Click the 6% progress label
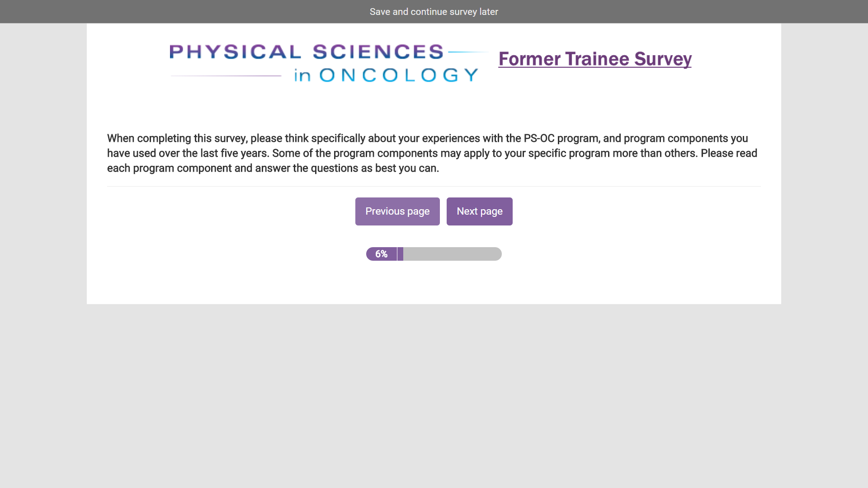 [x=381, y=254]
